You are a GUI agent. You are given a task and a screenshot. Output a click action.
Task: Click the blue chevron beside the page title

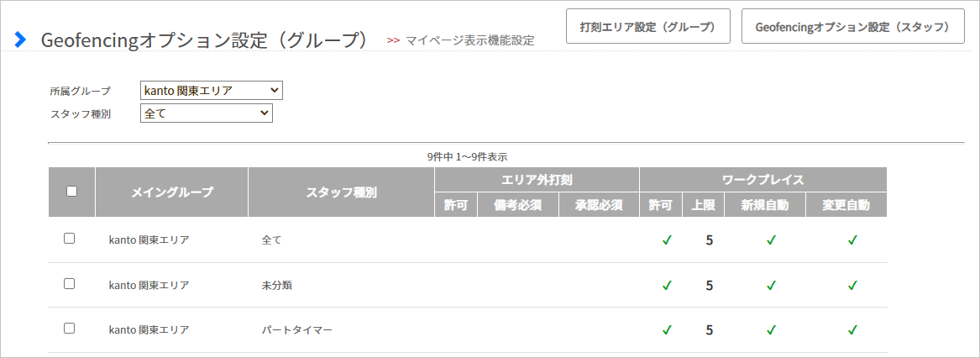pos(20,39)
